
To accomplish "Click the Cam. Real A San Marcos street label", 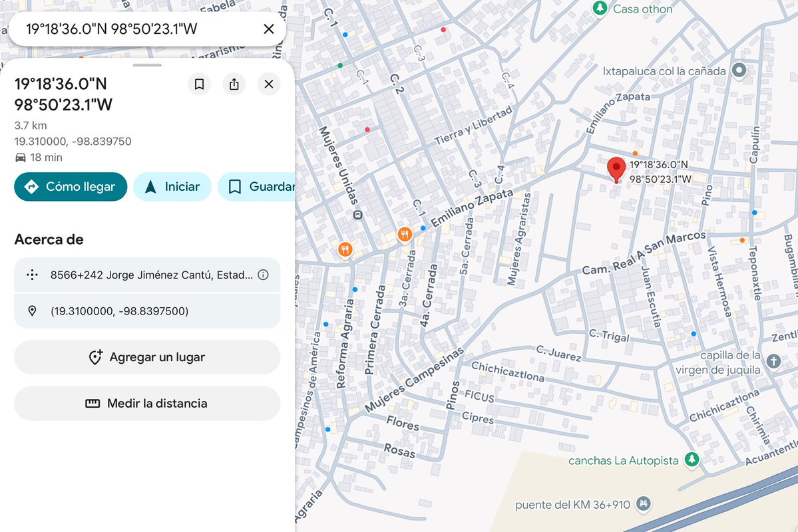I will 644,253.
